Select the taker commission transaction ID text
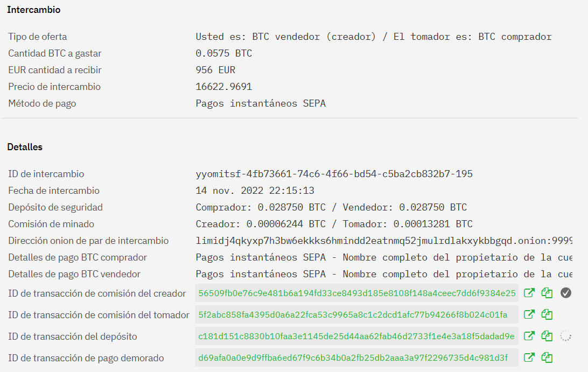 [355, 314]
